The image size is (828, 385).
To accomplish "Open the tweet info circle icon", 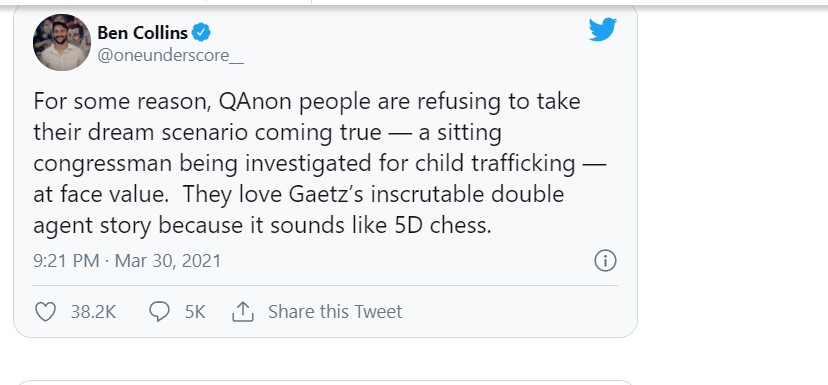I will point(605,261).
